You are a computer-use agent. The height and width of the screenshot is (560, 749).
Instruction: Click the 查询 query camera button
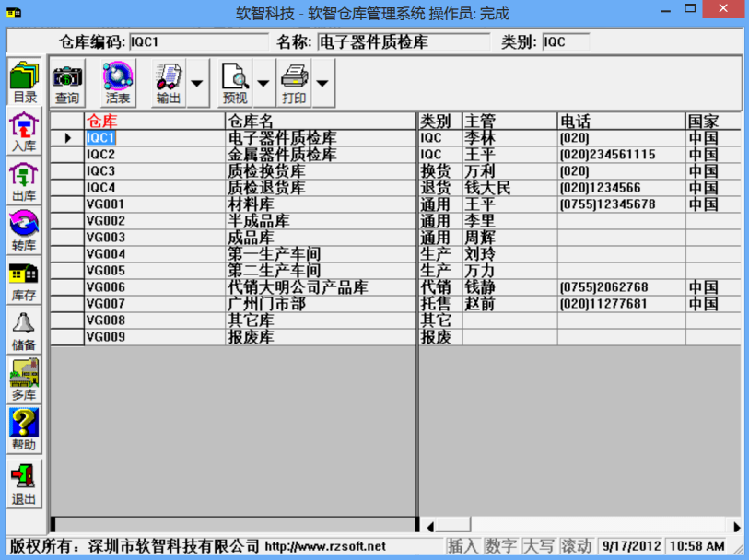pos(67,83)
